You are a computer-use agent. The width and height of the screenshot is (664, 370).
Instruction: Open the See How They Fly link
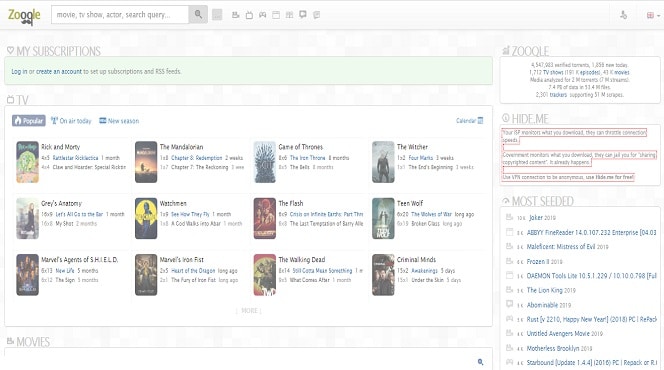pyautogui.click(x=190, y=214)
